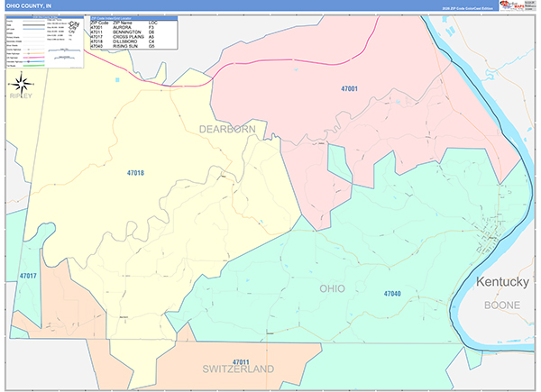
Task: Select the DILLSBORO row in the index table
Action: [133, 41]
